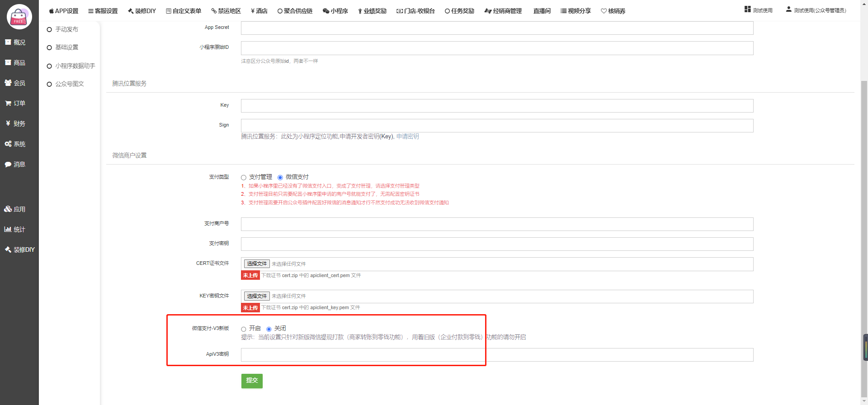
Task: Click the green 提交 submit button
Action: pyautogui.click(x=252, y=381)
